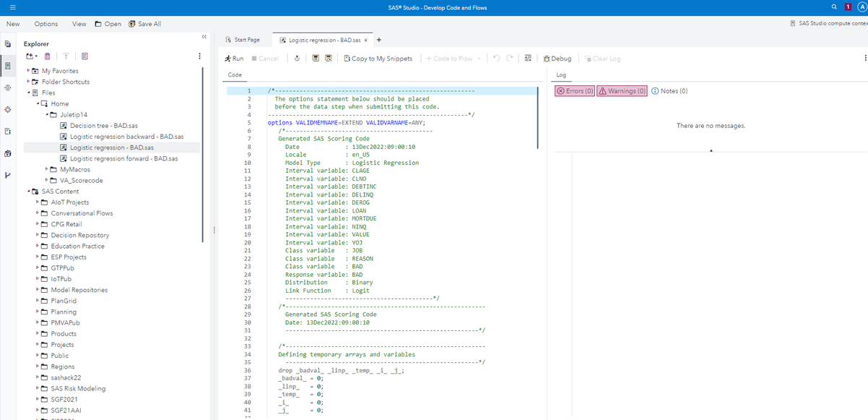Click the Run button with running-man icon
Screen dimensions: 868x420
tap(234, 59)
